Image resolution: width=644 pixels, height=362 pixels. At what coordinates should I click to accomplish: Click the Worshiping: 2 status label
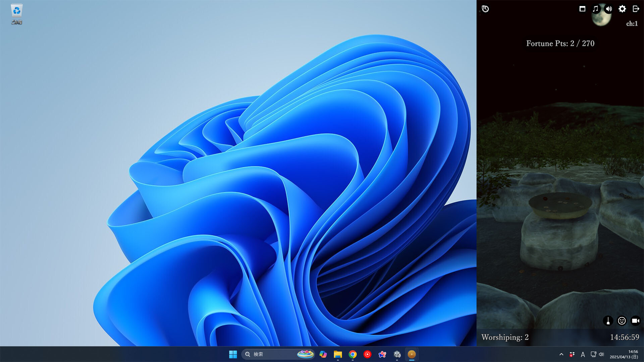[x=504, y=338]
